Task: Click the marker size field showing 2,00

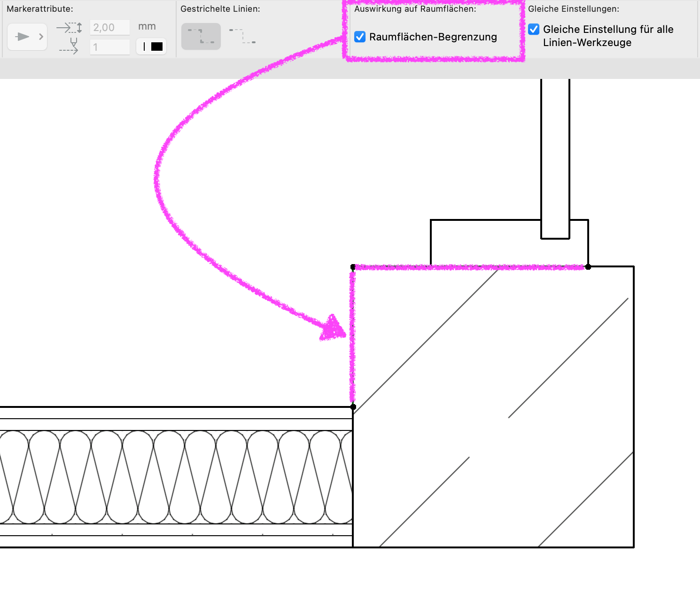Action: pyautogui.click(x=110, y=27)
